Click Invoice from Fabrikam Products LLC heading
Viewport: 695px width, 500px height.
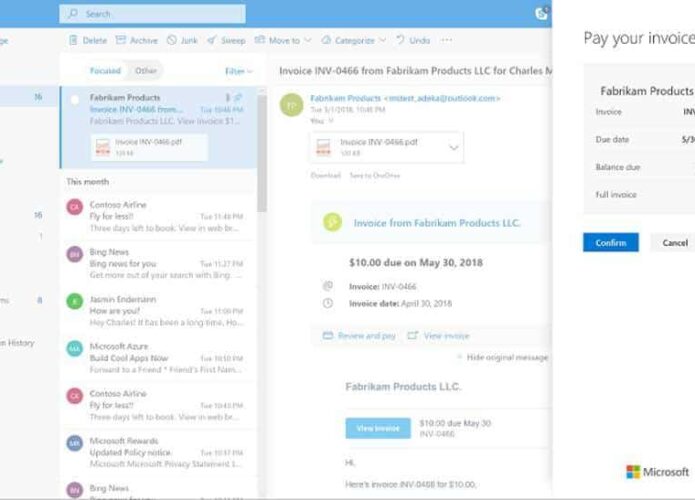(437, 223)
